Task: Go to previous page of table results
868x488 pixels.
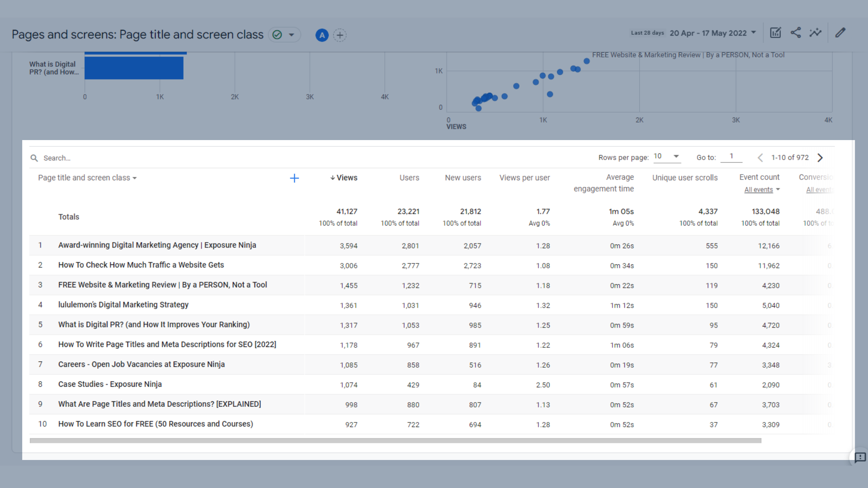Action: [760, 158]
